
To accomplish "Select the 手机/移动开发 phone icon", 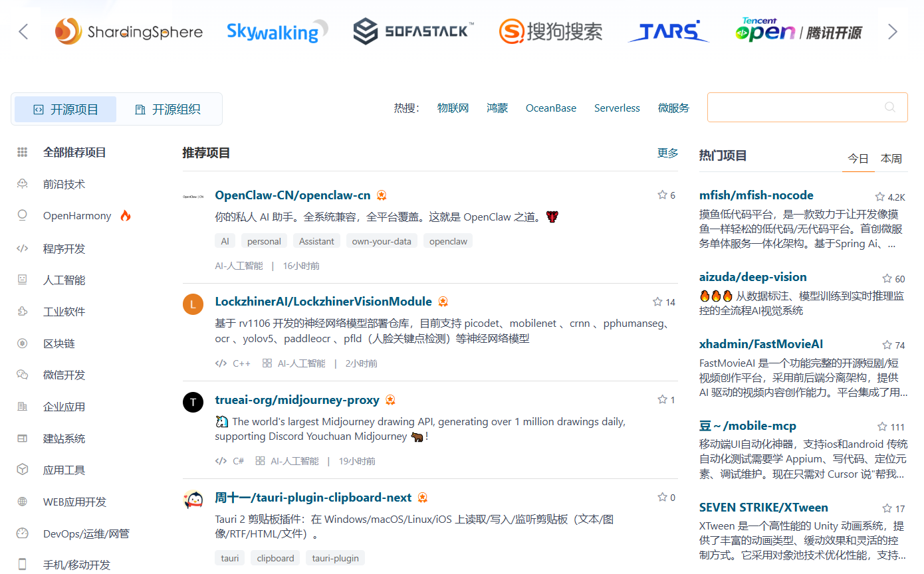I will (x=22, y=563).
